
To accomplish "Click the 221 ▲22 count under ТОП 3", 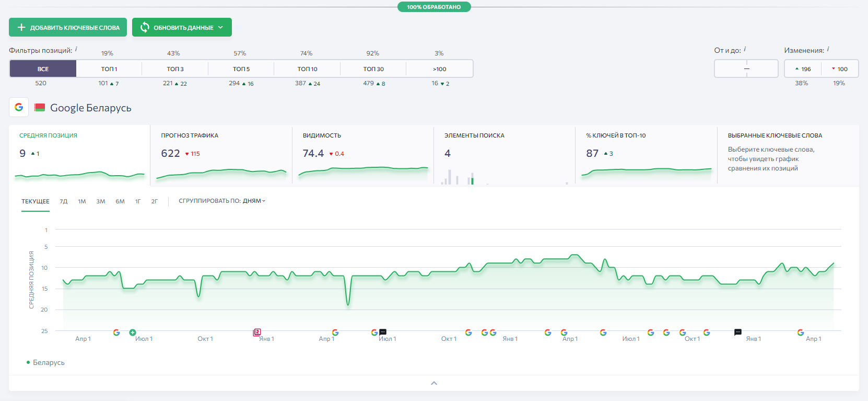I will [175, 83].
